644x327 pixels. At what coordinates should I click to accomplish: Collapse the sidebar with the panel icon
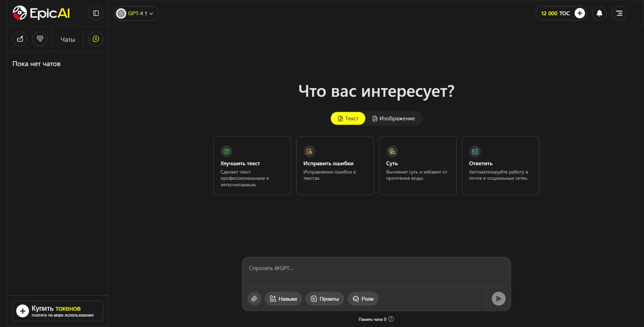[96, 13]
